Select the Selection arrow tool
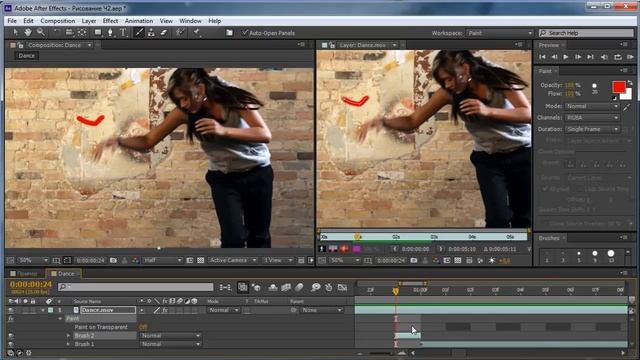Screen dimensions: 640x360 click(16, 33)
